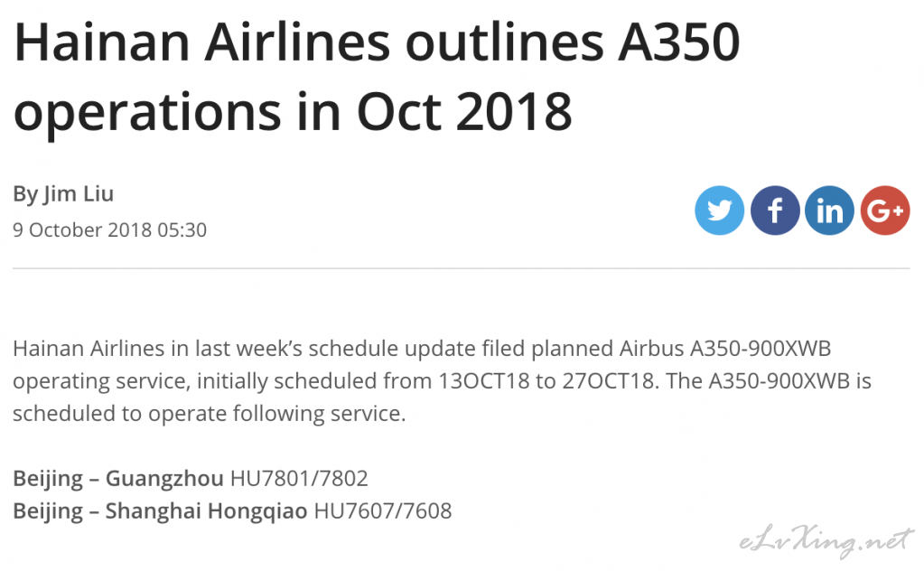
Task: Share the article on LinkedIn
Action: (x=829, y=211)
